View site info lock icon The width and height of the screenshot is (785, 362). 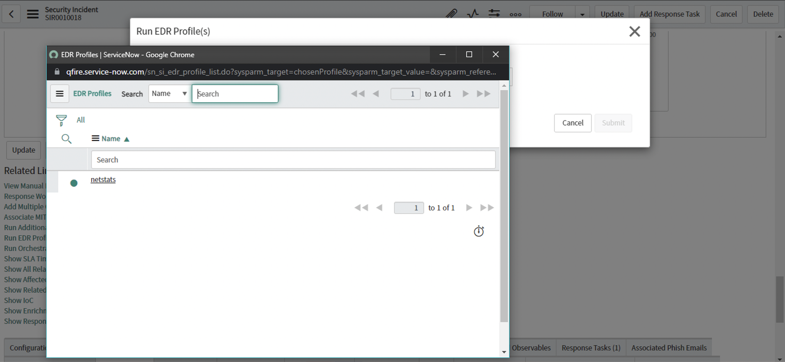pos(56,72)
